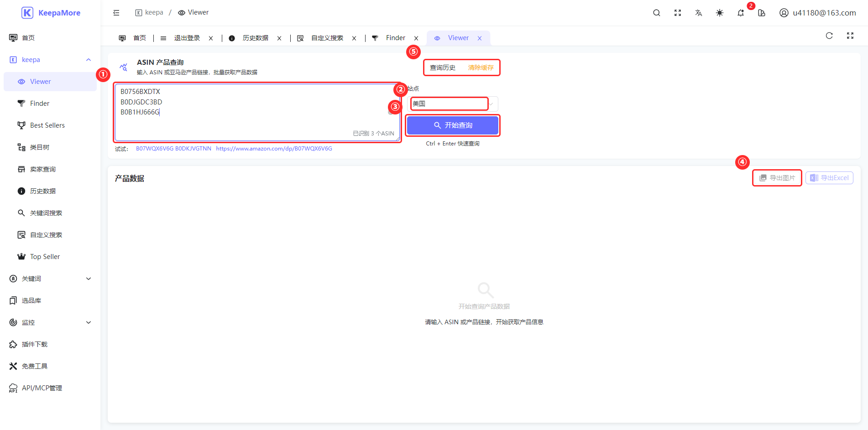Go to 首页 in the sidebar

point(50,38)
